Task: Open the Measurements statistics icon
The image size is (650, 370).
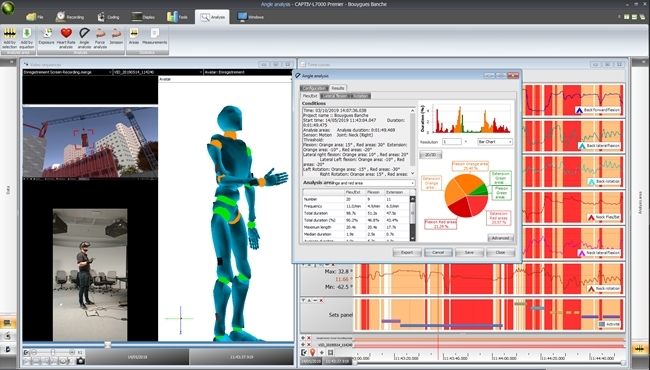Action: (155, 36)
